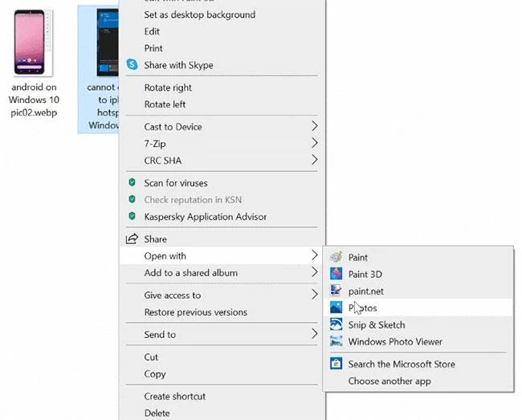
Task: Click the Skype icon beside Share with Skype
Action: 133,64
